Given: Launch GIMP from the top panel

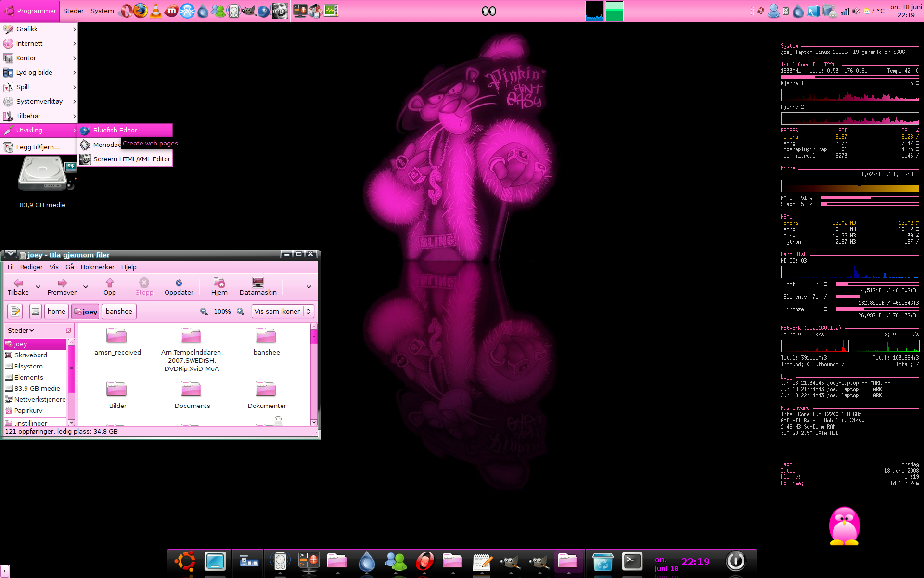Looking at the screenshot, I should point(248,11).
